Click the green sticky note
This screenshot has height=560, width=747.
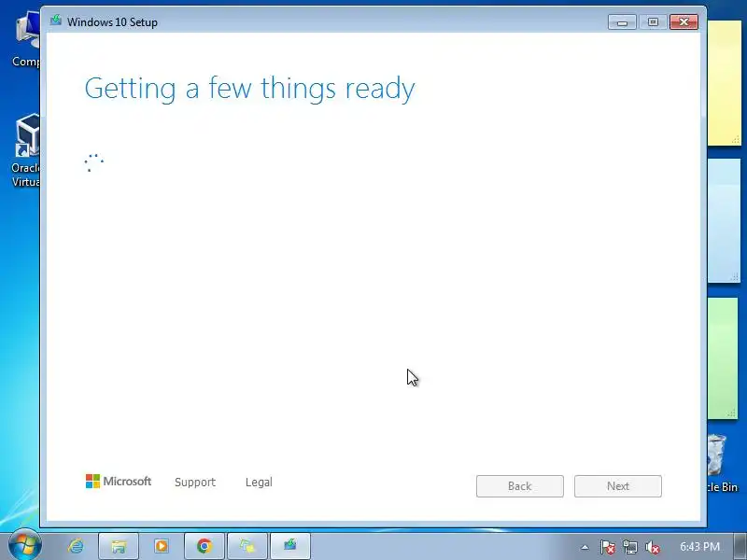pyautogui.click(x=723, y=358)
